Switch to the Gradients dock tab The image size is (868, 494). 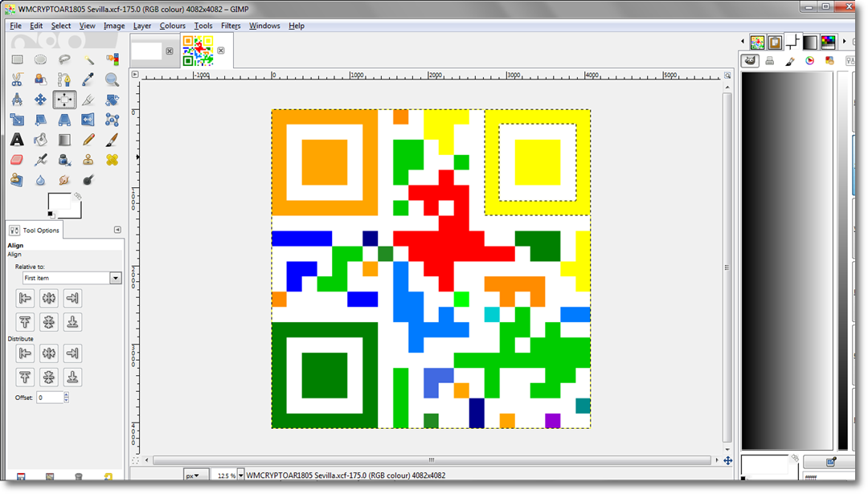810,42
